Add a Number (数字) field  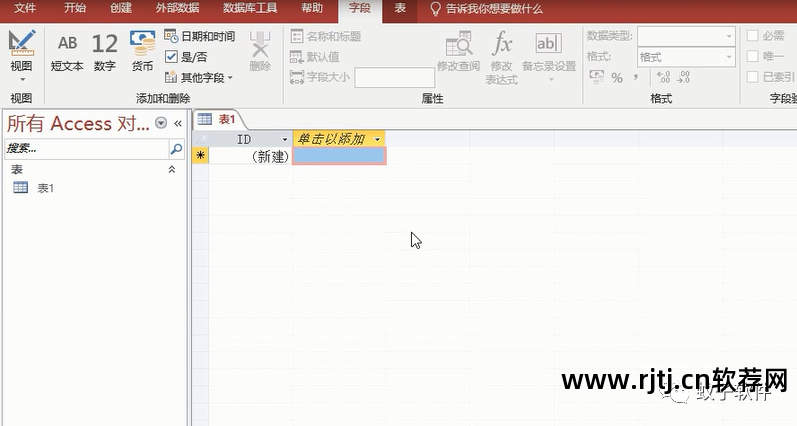click(x=104, y=52)
